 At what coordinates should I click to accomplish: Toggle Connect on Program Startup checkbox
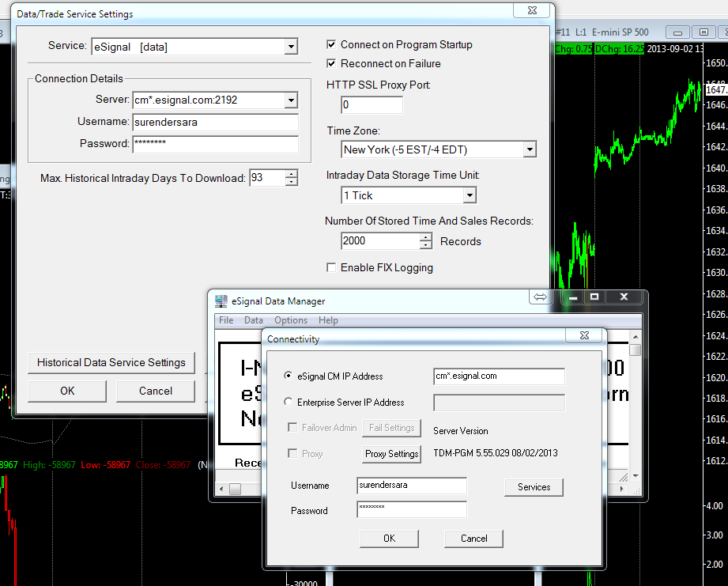[331, 44]
